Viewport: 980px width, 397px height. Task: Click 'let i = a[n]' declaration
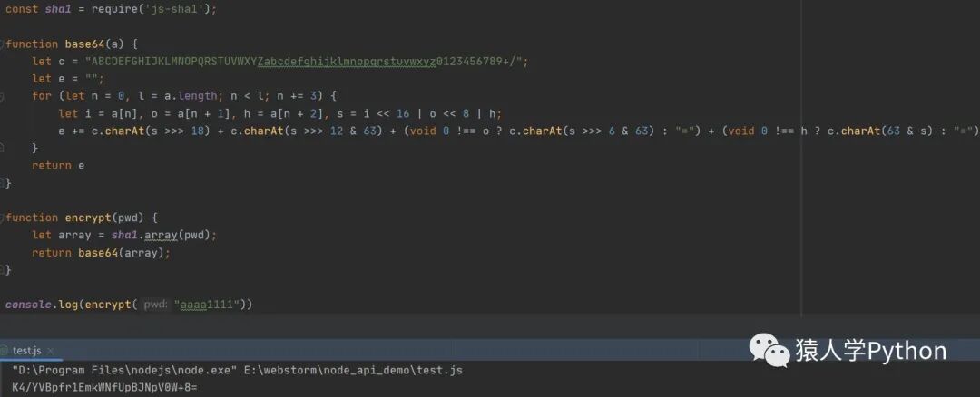(96, 113)
